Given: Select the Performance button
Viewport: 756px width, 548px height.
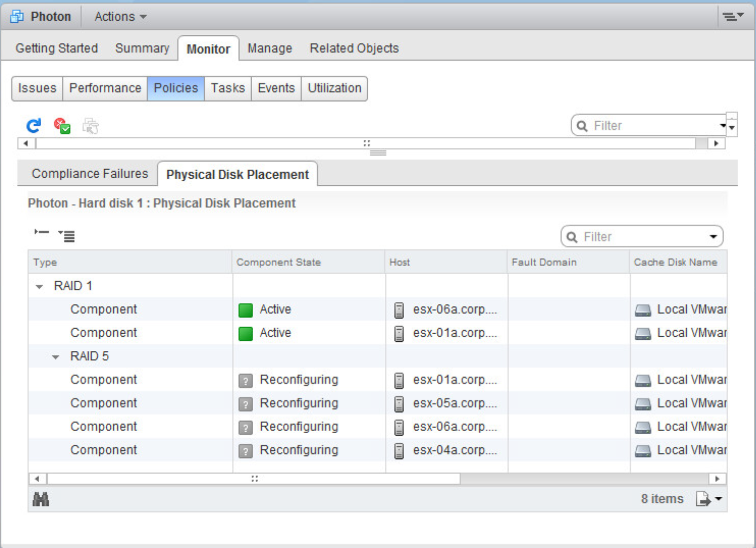Looking at the screenshot, I should (105, 88).
